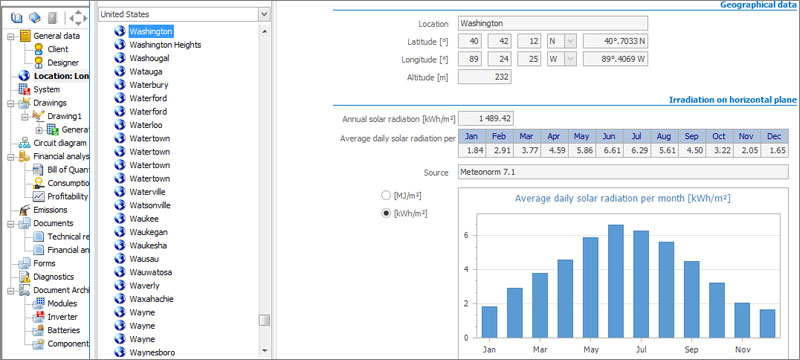Click the latitude degrees field showing 40

[469, 41]
